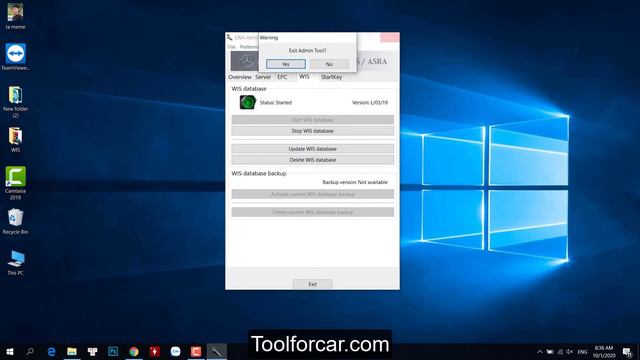
Task: Open the StartKey tab
Action: [x=331, y=77]
